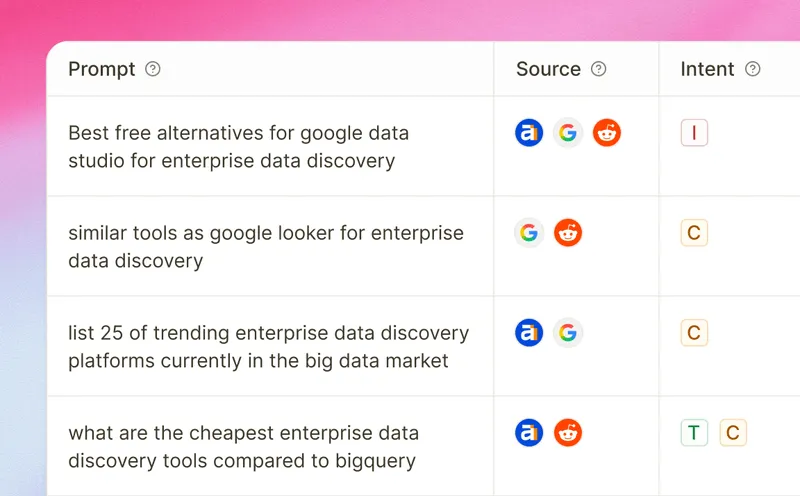
Task: Open the 'similar tools as google looker' prompt
Action: (266, 247)
